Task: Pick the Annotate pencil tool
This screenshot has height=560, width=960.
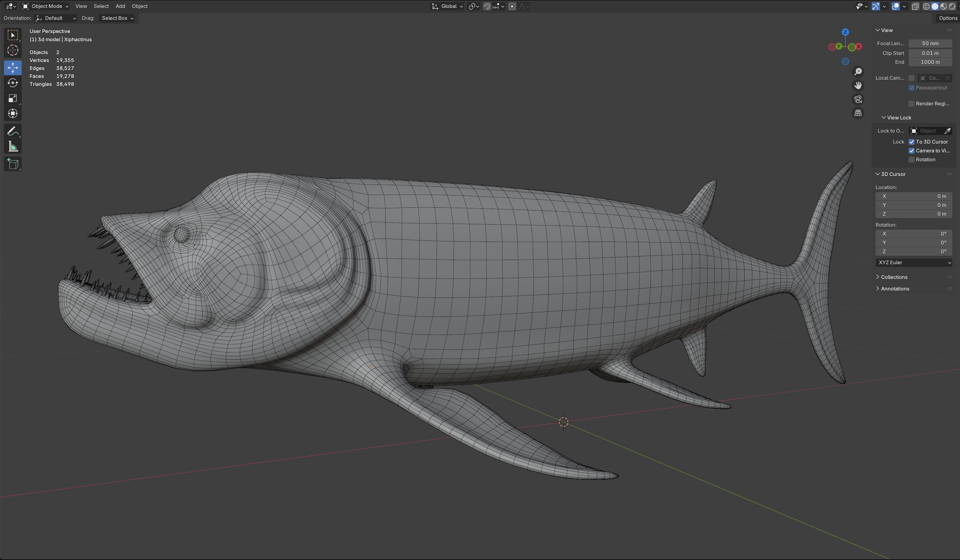Action: click(x=13, y=131)
